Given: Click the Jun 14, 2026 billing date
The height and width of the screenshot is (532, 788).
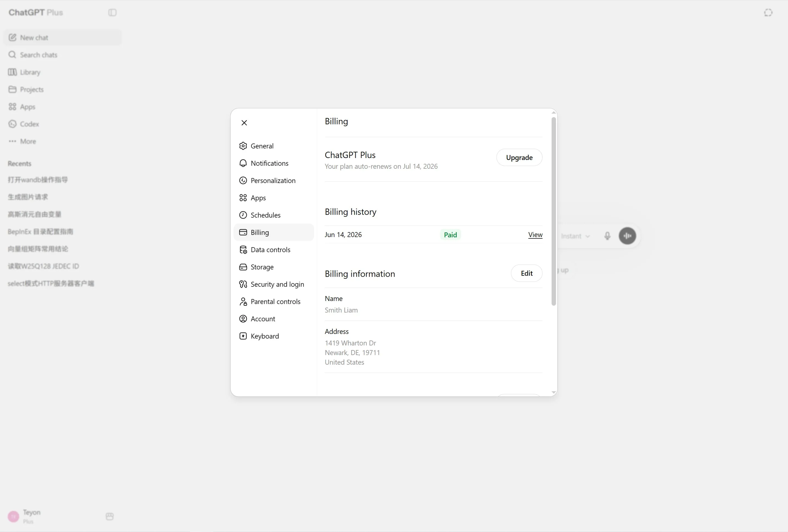Looking at the screenshot, I should click(x=343, y=235).
